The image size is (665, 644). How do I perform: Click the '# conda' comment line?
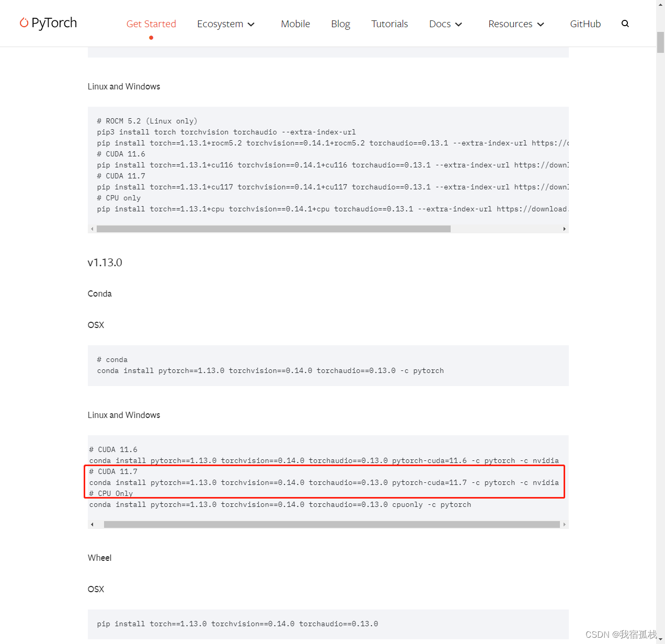pyautogui.click(x=112, y=359)
